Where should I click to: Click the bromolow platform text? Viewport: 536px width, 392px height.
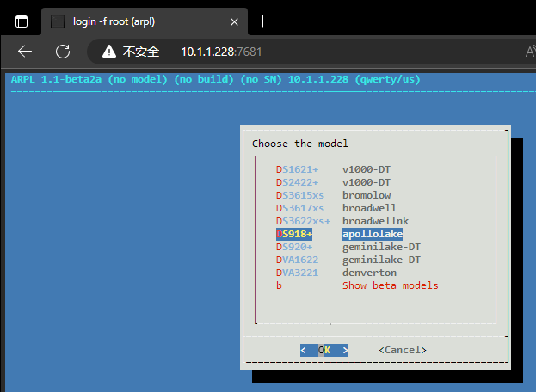[367, 195]
